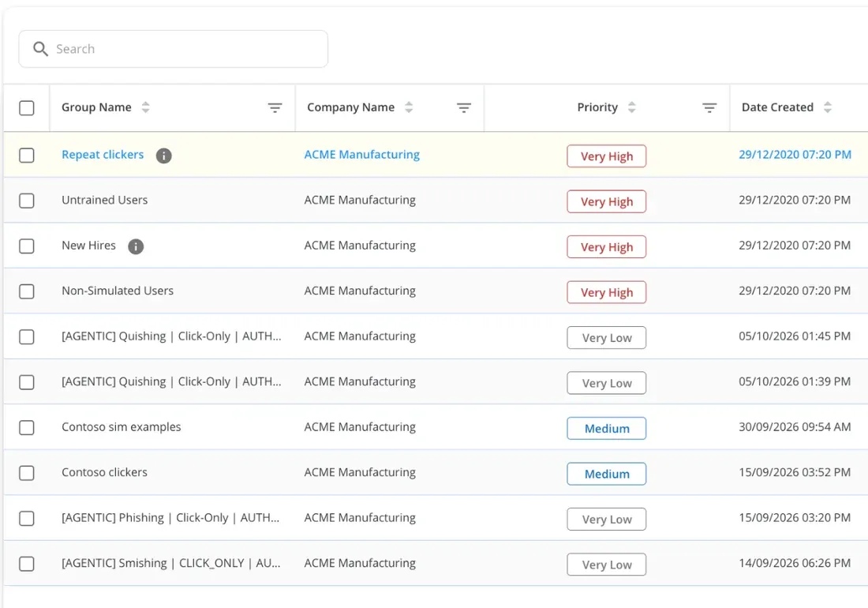Check the Contoso sim examples checkbox

[x=27, y=427]
